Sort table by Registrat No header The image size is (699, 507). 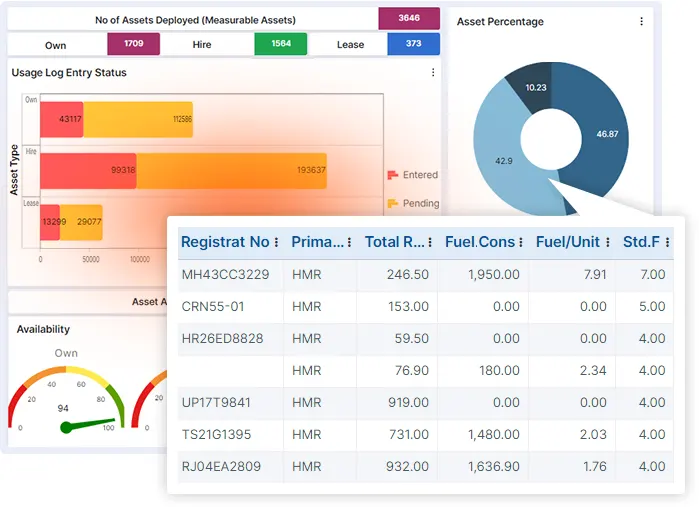225,242
